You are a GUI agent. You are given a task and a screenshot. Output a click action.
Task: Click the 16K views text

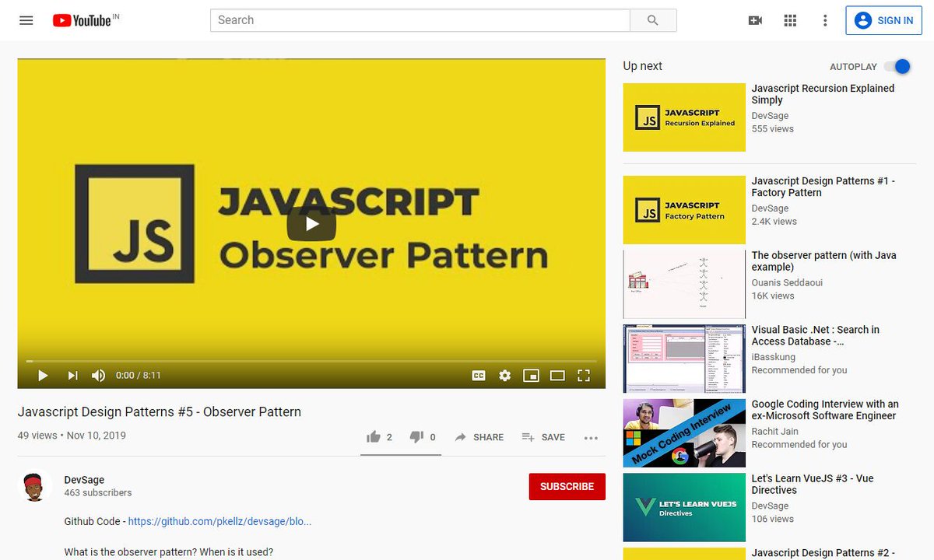[773, 296]
